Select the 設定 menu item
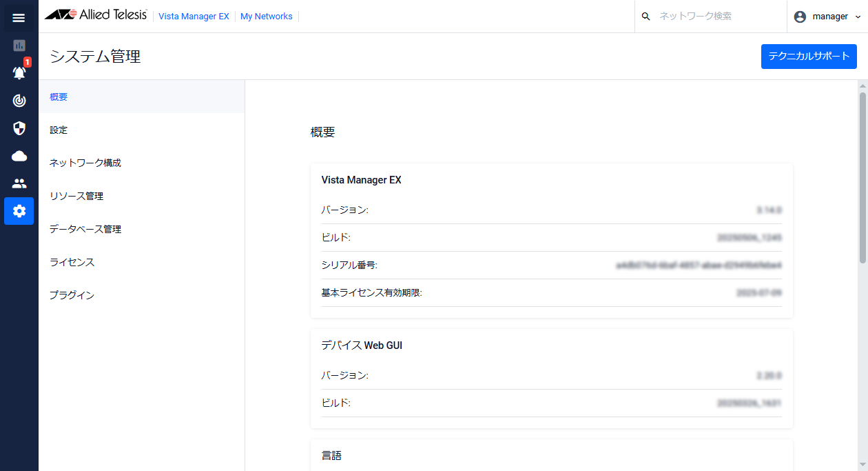This screenshot has width=868, height=471. coord(141,130)
